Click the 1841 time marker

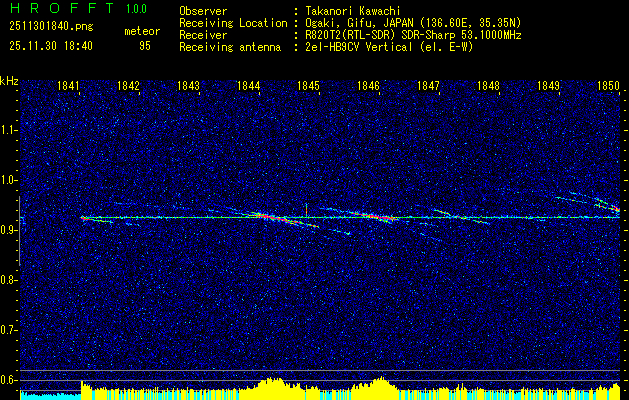[x=68, y=86]
